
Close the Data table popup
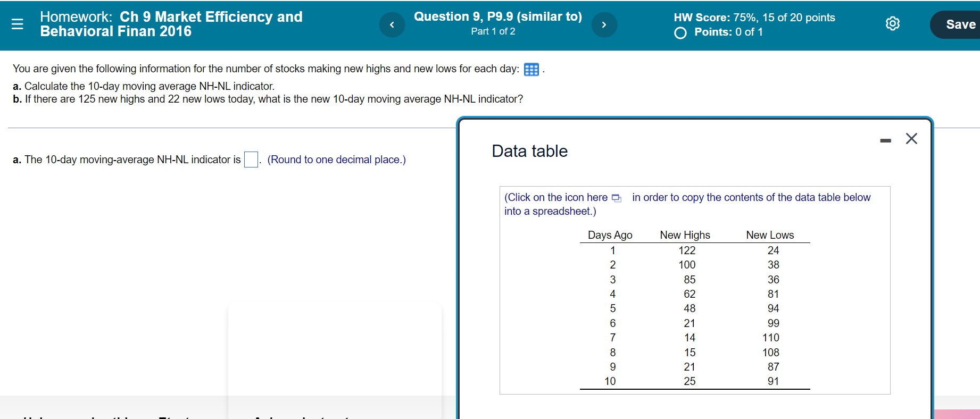[911, 139]
